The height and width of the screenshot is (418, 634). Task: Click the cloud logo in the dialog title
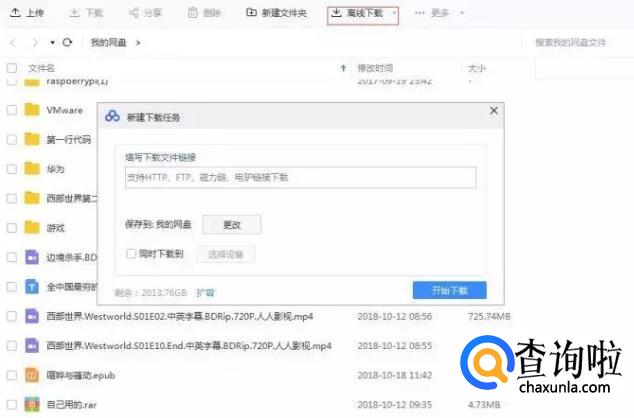tap(112, 116)
